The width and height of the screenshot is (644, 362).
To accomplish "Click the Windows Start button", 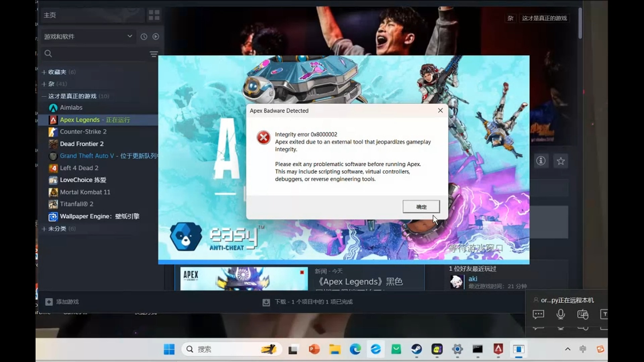I will tap(169, 349).
